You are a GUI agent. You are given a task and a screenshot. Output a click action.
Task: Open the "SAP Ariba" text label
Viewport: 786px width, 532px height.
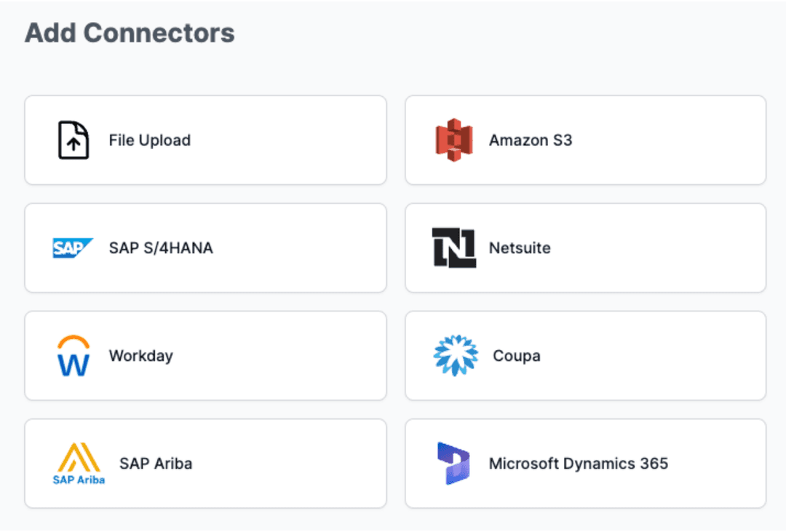[156, 464]
